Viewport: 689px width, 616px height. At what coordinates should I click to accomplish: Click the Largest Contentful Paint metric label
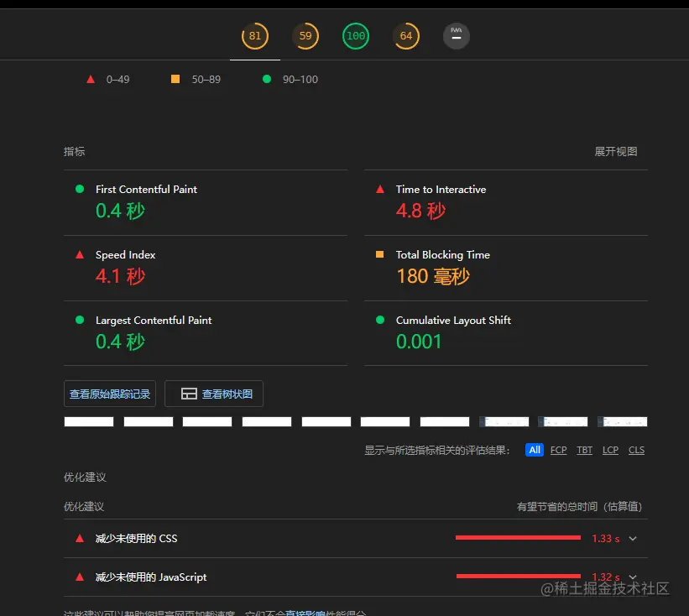point(154,321)
